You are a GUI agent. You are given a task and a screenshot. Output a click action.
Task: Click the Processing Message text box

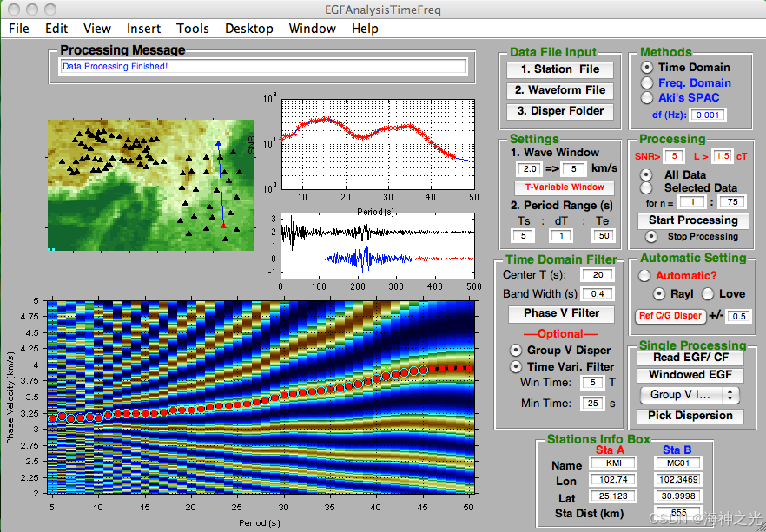click(x=263, y=66)
